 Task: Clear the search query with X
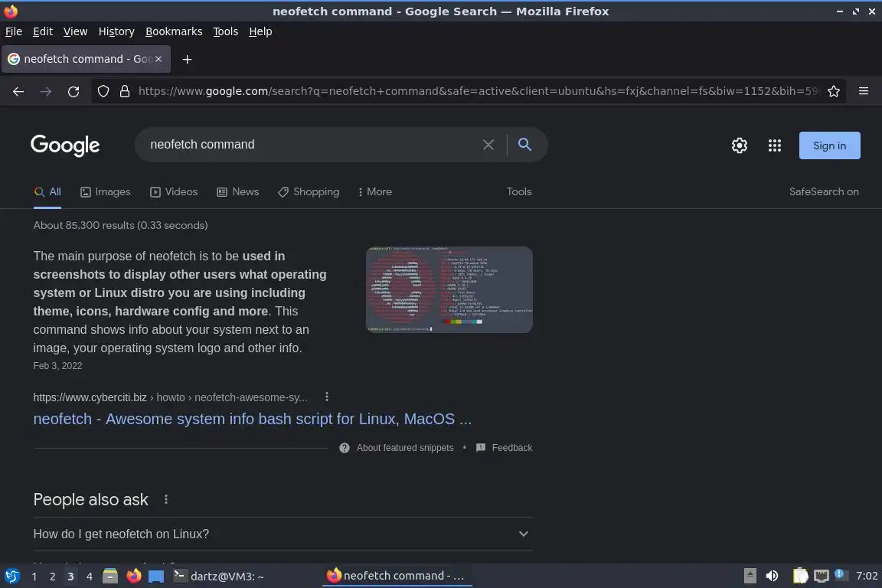tap(488, 145)
